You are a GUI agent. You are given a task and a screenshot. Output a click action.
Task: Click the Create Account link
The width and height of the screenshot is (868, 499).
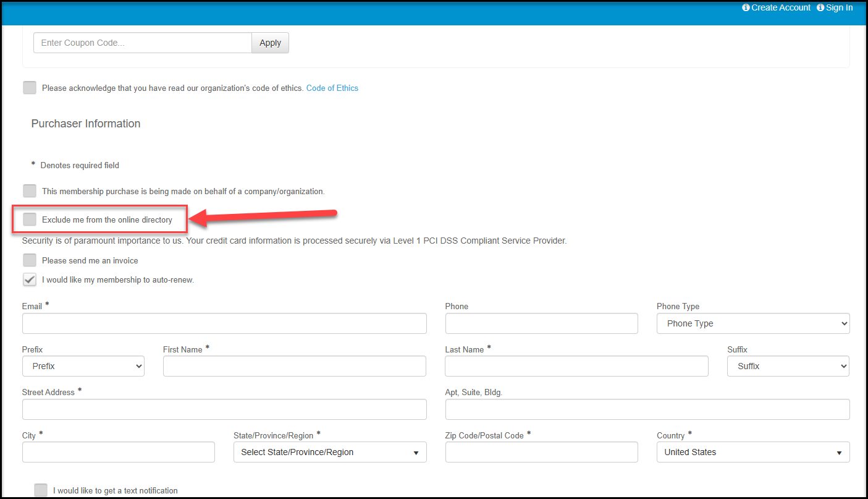pyautogui.click(x=781, y=7)
